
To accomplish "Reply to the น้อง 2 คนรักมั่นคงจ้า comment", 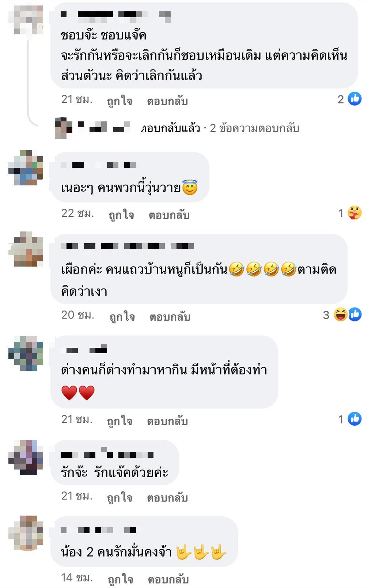I will [168, 579].
